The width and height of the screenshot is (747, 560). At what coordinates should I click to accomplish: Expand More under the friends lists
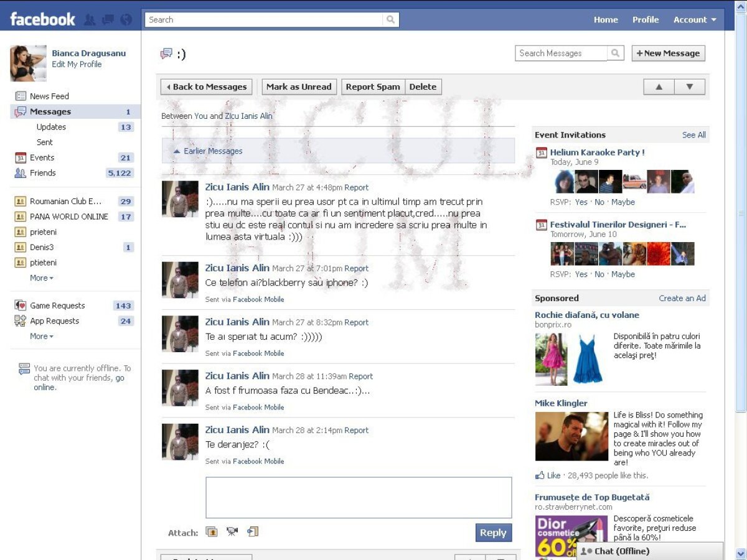click(39, 278)
